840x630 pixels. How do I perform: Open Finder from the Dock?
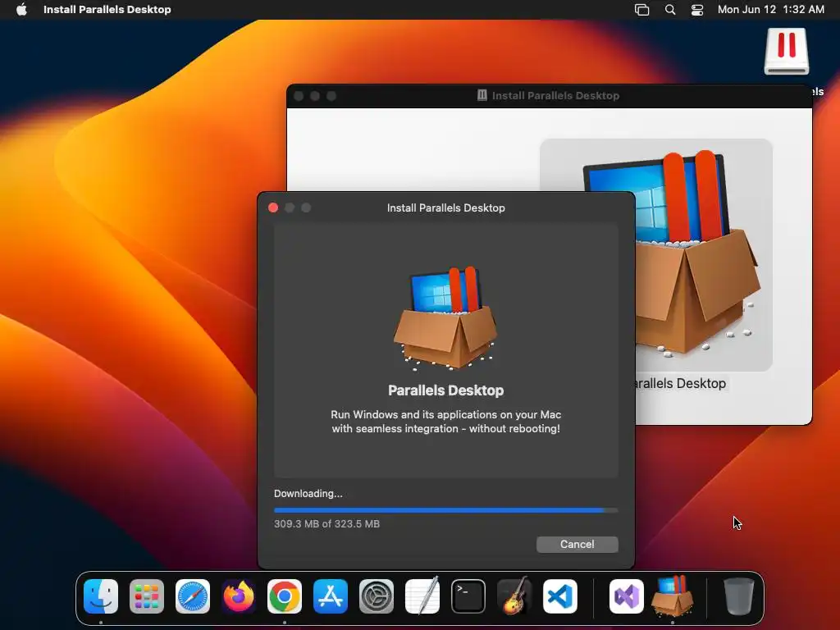(x=101, y=596)
